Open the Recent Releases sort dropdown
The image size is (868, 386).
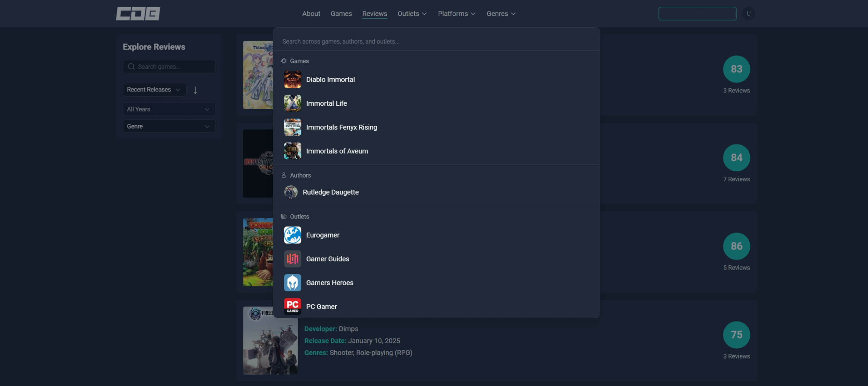(154, 90)
